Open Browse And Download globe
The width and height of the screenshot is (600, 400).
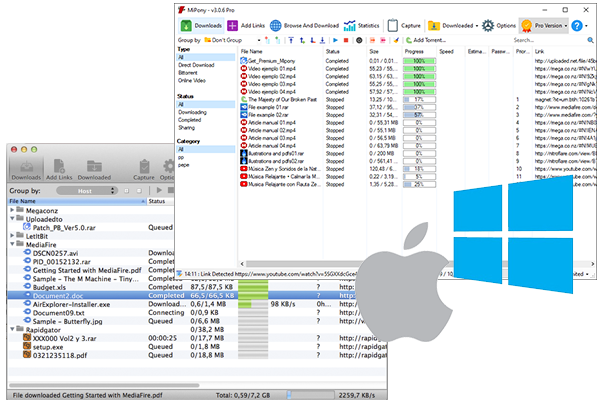point(276,26)
